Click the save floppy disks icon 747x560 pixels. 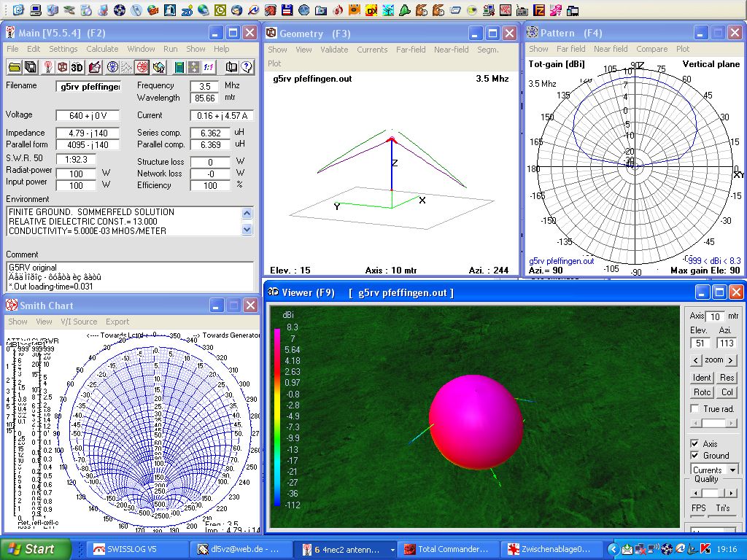pyautogui.click(x=31, y=67)
